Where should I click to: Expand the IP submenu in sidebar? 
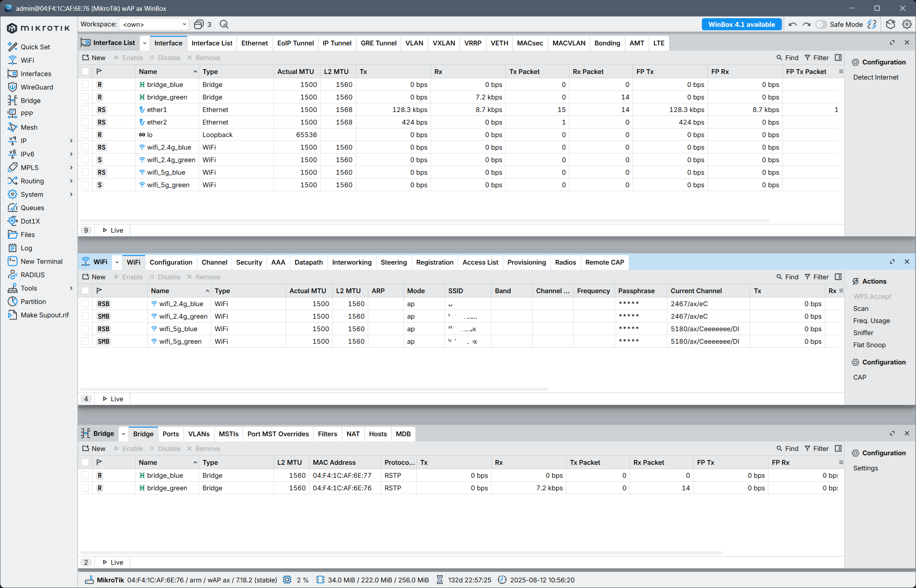71,141
